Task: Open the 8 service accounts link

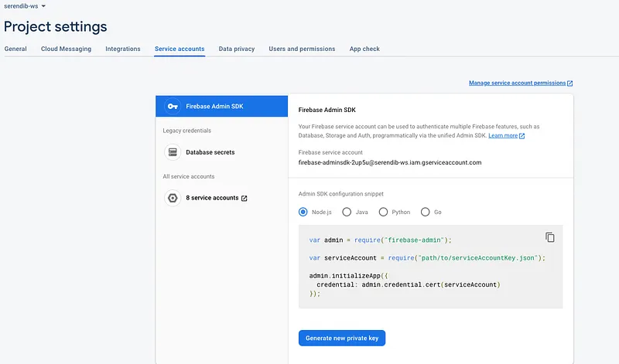Action: pos(212,198)
